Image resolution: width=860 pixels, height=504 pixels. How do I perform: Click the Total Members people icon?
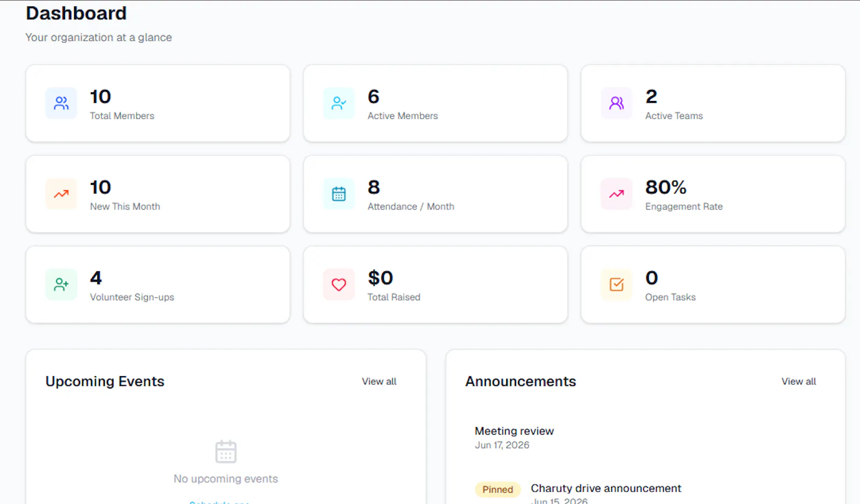[x=61, y=103]
